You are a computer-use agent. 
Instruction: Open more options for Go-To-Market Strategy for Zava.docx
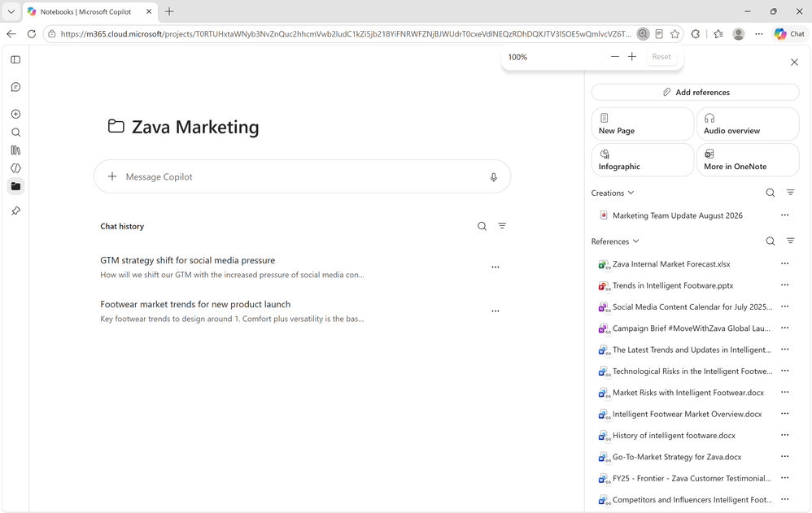pyautogui.click(x=784, y=456)
